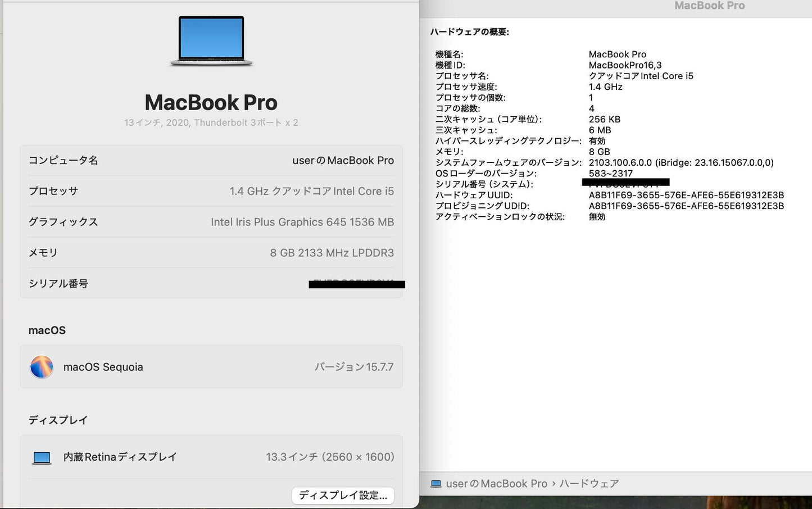Click memory value 8 GB in system report
This screenshot has width=812, height=509.
coord(600,152)
